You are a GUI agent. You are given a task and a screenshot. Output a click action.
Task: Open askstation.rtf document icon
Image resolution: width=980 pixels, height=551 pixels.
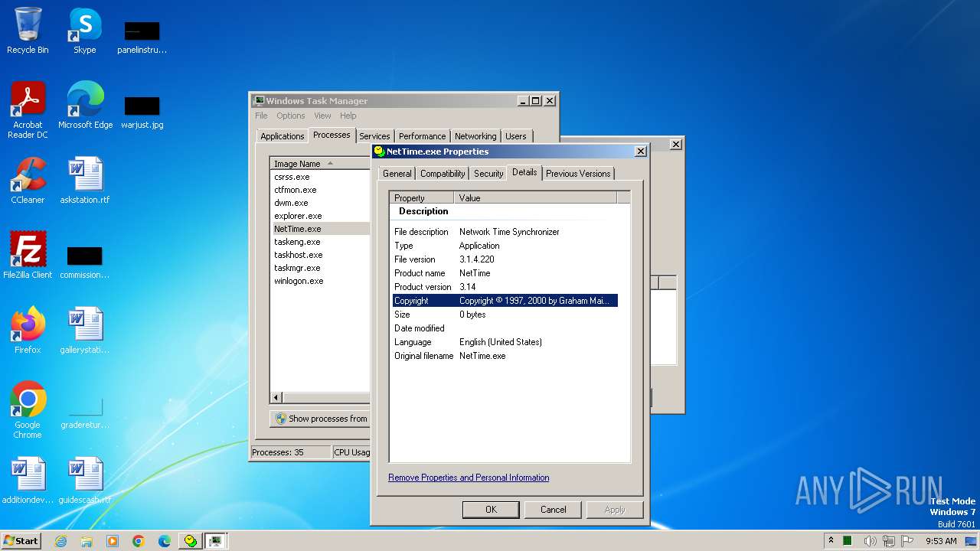point(85,181)
